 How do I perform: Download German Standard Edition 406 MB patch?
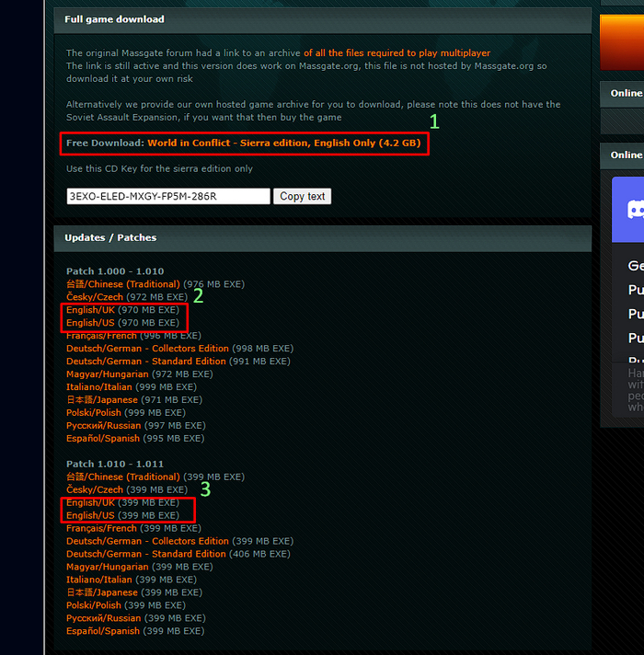pos(146,554)
